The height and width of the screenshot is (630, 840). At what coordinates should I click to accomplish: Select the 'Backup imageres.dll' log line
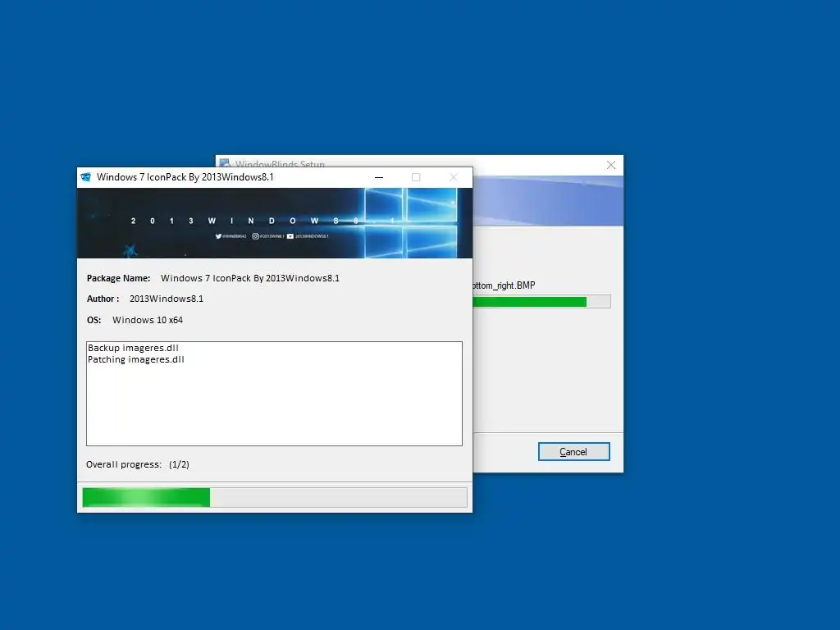click(133, 348)
